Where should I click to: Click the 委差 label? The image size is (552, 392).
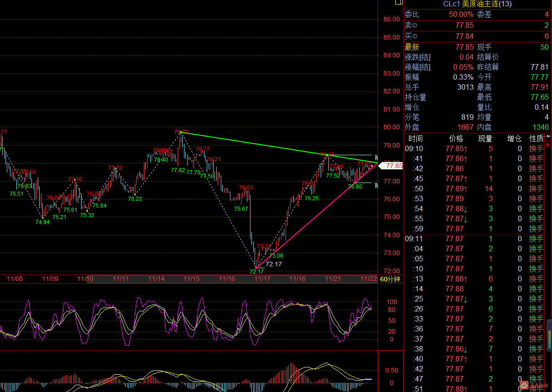point(484,15)
